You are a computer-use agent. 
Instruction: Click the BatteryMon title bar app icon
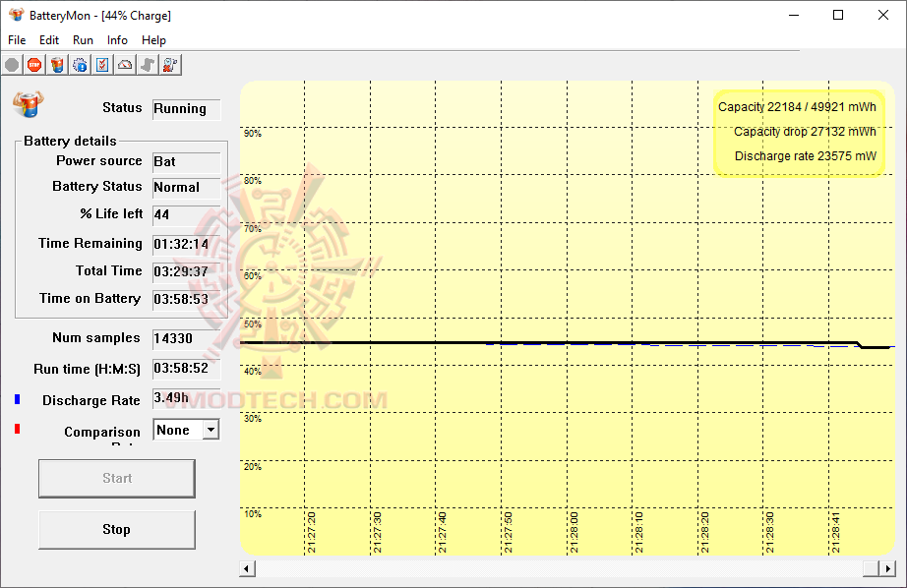(x=16, y=15)
